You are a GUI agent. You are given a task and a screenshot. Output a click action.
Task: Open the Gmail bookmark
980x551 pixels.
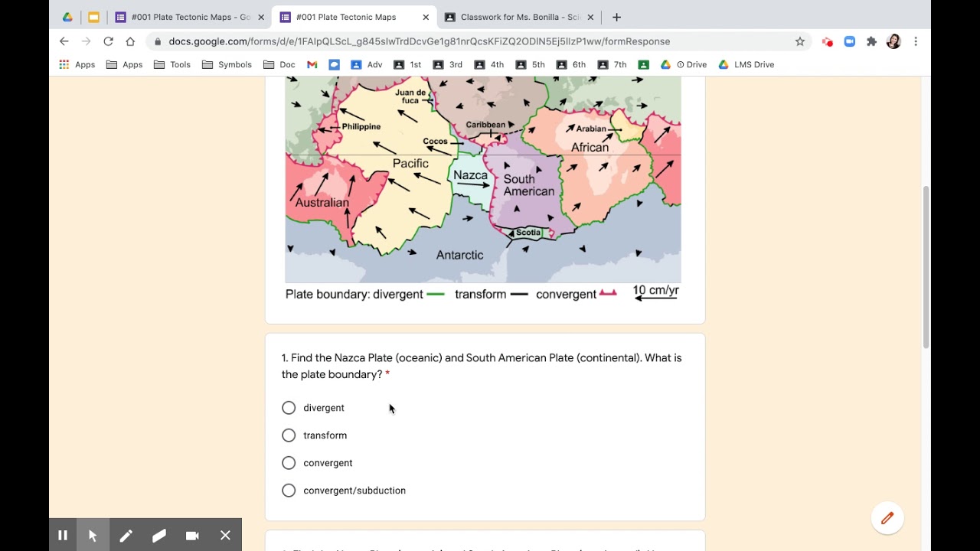(x=312, y=64)
